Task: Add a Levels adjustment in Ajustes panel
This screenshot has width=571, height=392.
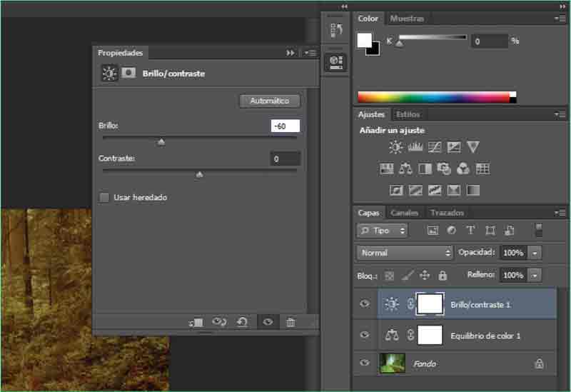Action: pyautogui.click(x=415, y=147)
